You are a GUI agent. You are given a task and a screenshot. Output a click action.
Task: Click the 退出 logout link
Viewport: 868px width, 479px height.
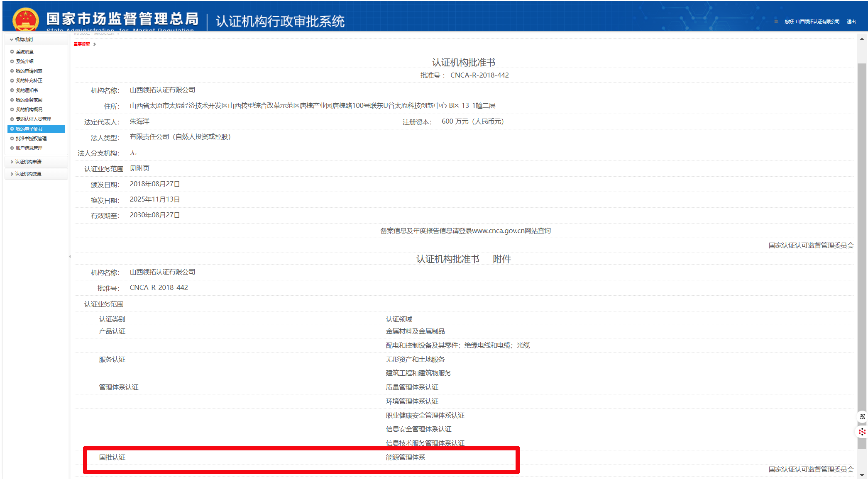point(851,22)
